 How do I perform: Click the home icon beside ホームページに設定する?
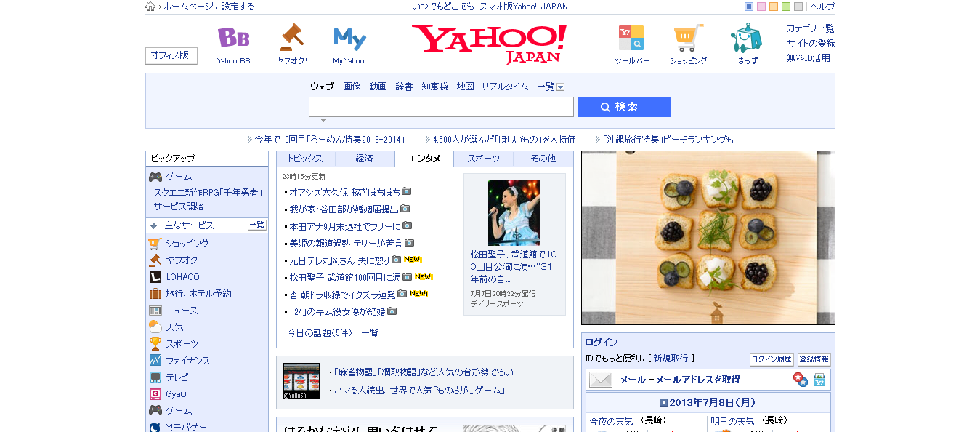150,7
